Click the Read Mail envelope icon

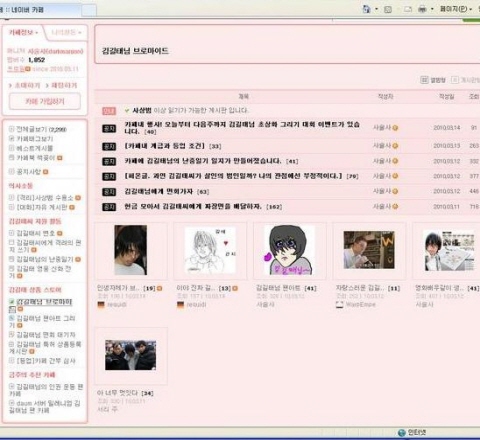pos(408,10)
